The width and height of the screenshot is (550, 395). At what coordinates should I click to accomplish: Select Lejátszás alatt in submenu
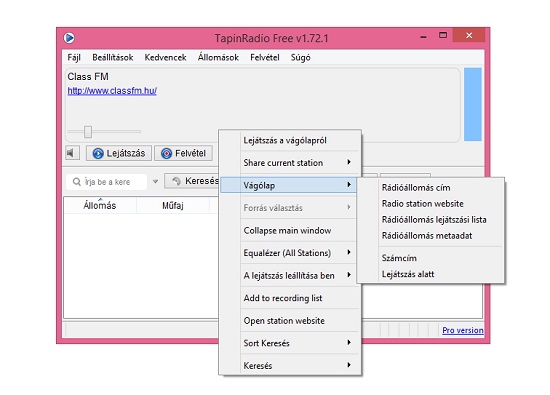pyautogui.click(x=431, y=274)
